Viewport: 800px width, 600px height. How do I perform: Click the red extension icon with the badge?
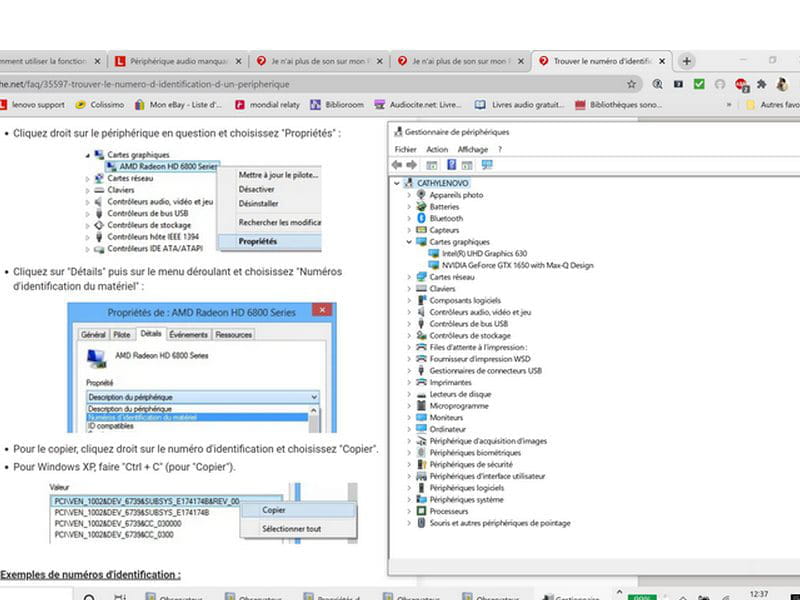point(742,85)
